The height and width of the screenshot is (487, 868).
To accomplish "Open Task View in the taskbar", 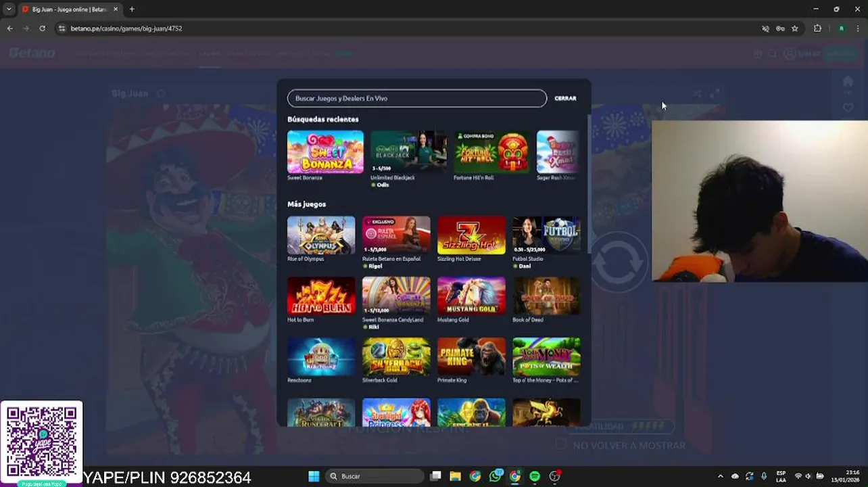I will [x=436, y=476].
